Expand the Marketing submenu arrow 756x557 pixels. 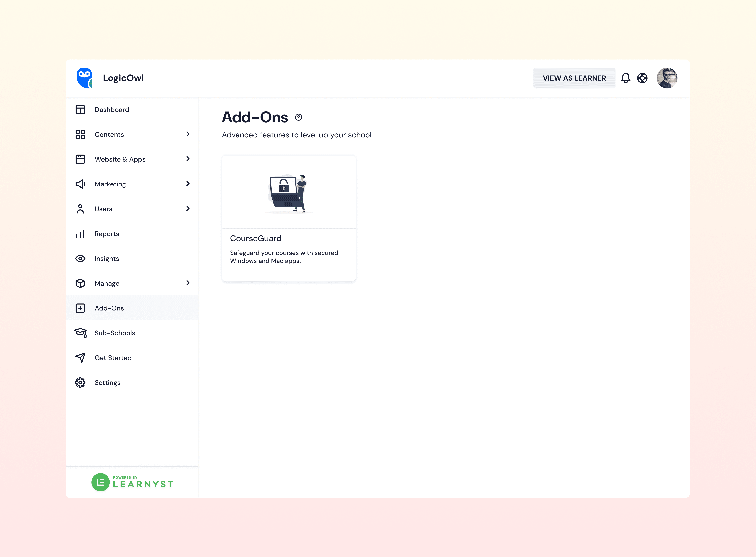188,184
